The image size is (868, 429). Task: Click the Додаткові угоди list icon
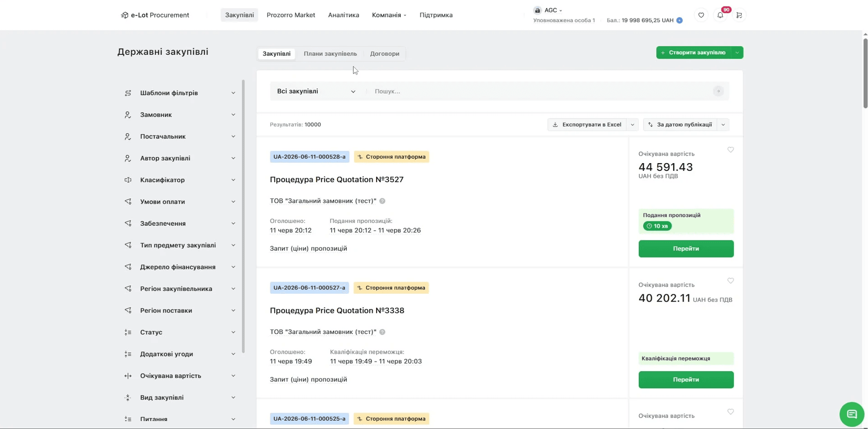[x=128, y=354]
